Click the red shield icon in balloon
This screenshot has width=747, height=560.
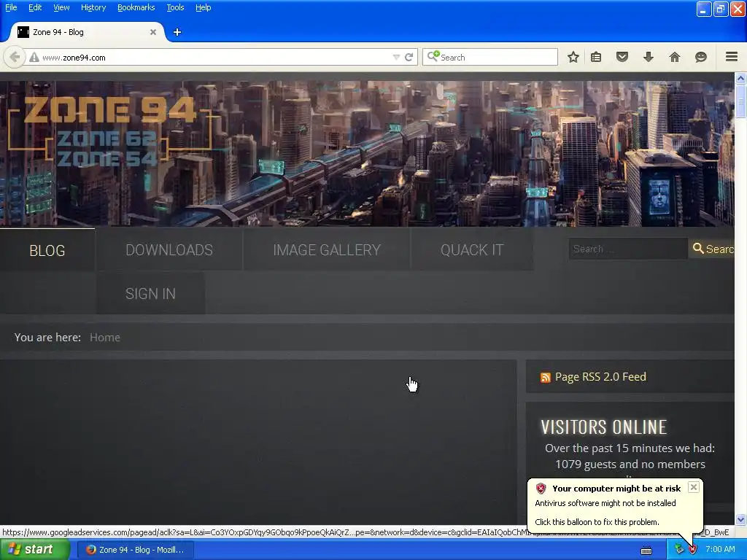541,488
